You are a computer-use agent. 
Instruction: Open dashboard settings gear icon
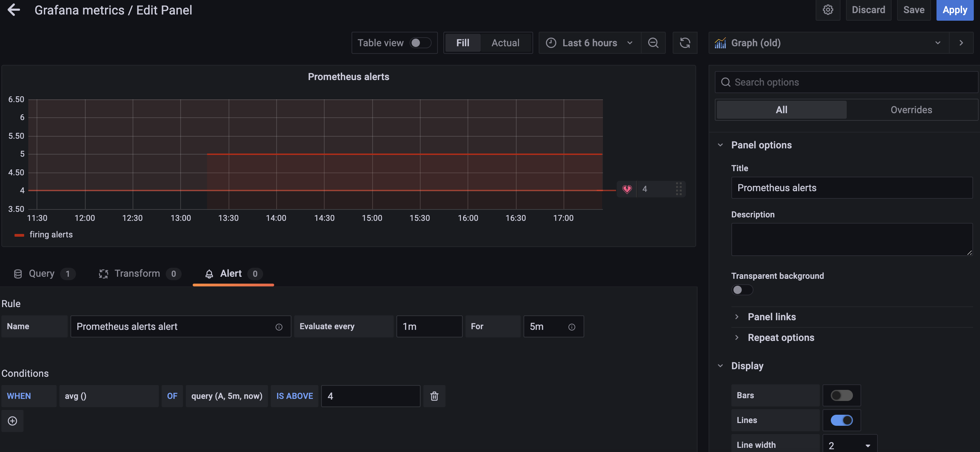click(x=827, y=10)
